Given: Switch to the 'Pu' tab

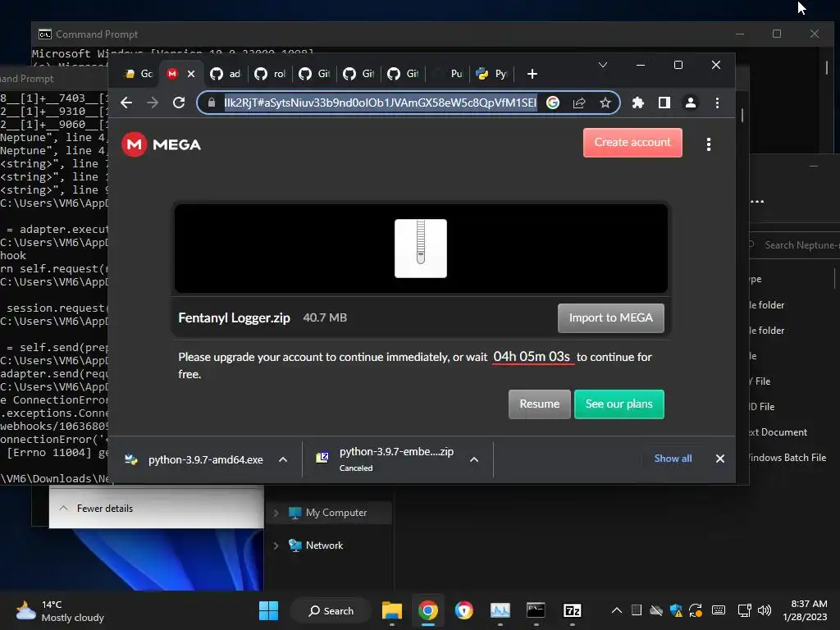Looking at the screenshot, I should [449, 74].
